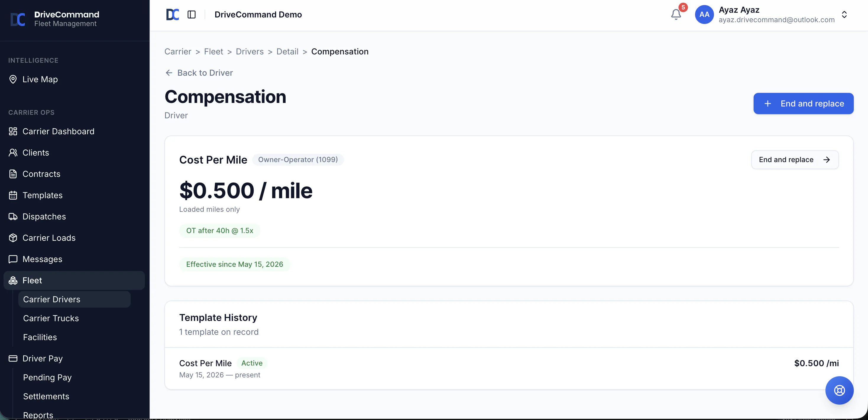This screenshot has height=420, width=868.
Task: Click the DriveCommand logo in the sidebar
Action: (17, 19)
